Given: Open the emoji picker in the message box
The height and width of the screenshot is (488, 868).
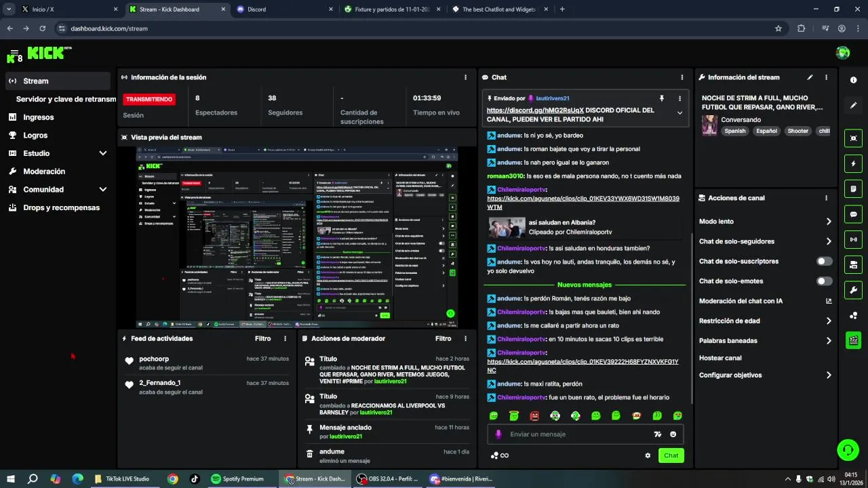Looking at the screenshot, I should click(x=673, y=434).
